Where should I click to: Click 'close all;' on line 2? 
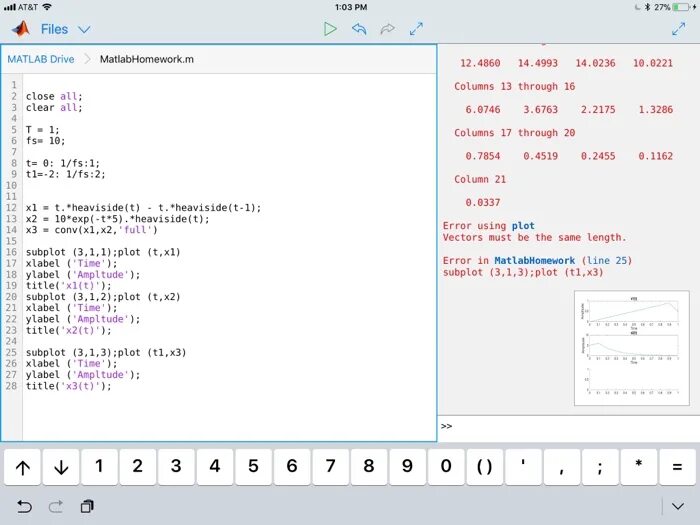pyautogui.click(x=54, y=96)
